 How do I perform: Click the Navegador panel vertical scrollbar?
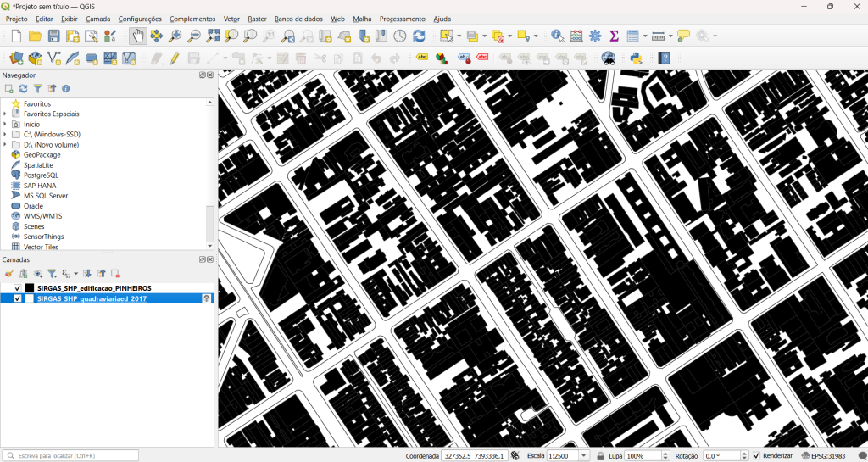(x=210, y=175)
